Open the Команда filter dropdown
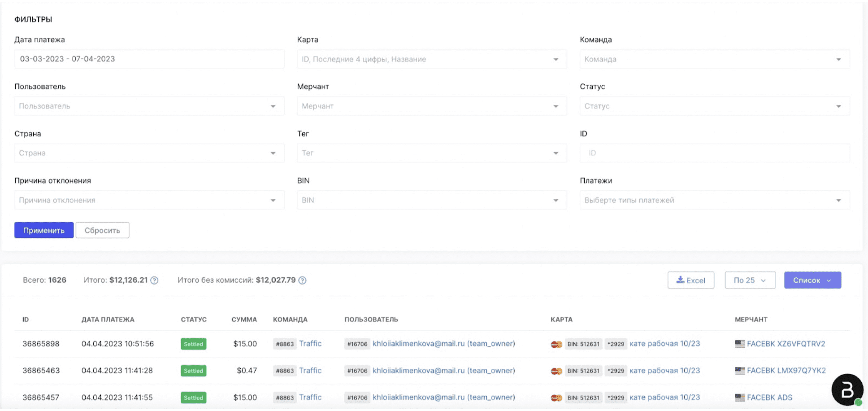Screen dimensions: 868x411 [715, 59]
